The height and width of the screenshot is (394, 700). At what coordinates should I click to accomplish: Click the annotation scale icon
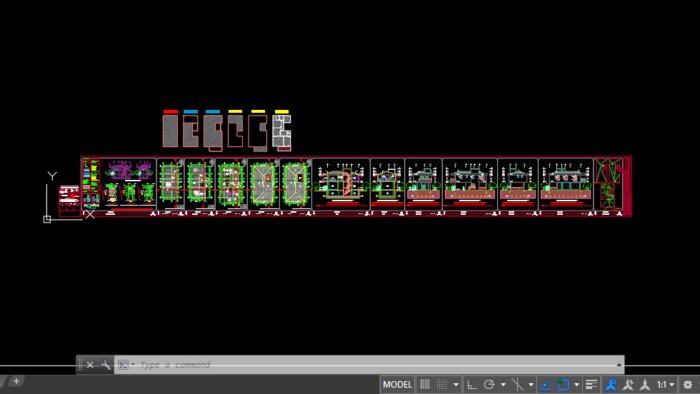click(645, 384)
